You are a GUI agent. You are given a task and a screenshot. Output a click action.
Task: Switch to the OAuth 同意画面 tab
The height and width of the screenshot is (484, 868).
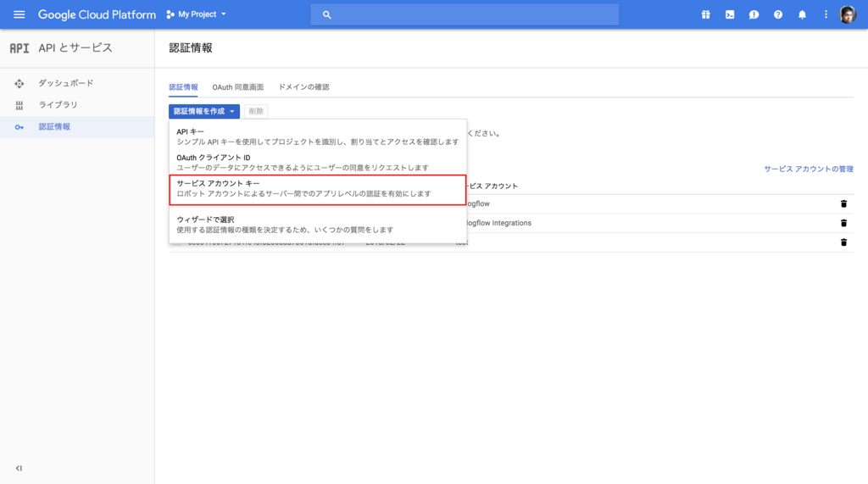pyautogui.click(x=238, y=87)
